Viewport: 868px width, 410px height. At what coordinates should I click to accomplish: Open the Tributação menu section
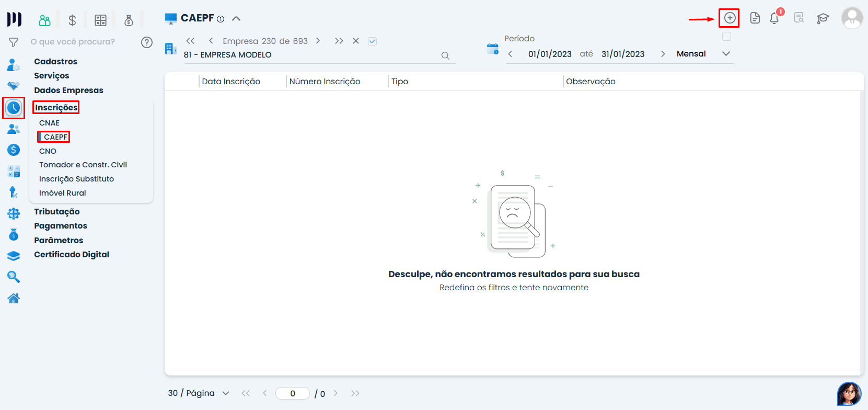tap(57, 212)
